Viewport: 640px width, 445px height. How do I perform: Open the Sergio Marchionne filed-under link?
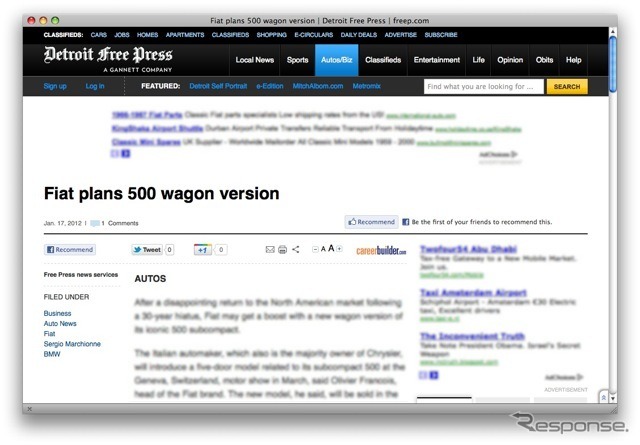[72, 344]
